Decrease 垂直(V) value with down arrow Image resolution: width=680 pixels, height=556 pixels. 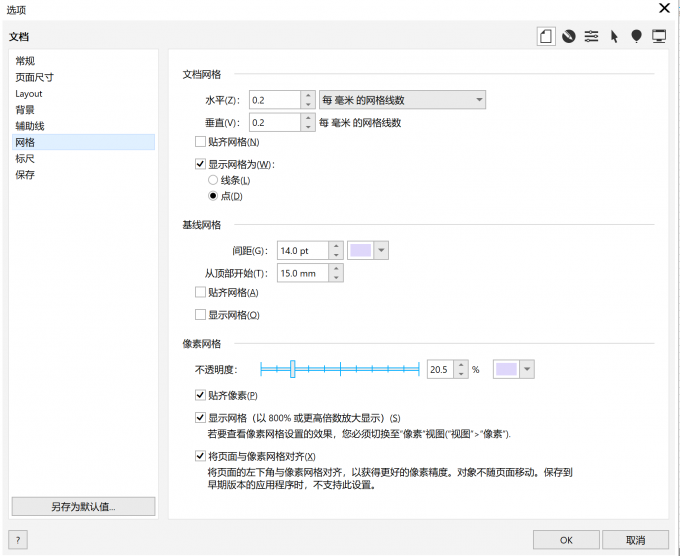pos(308,127)
